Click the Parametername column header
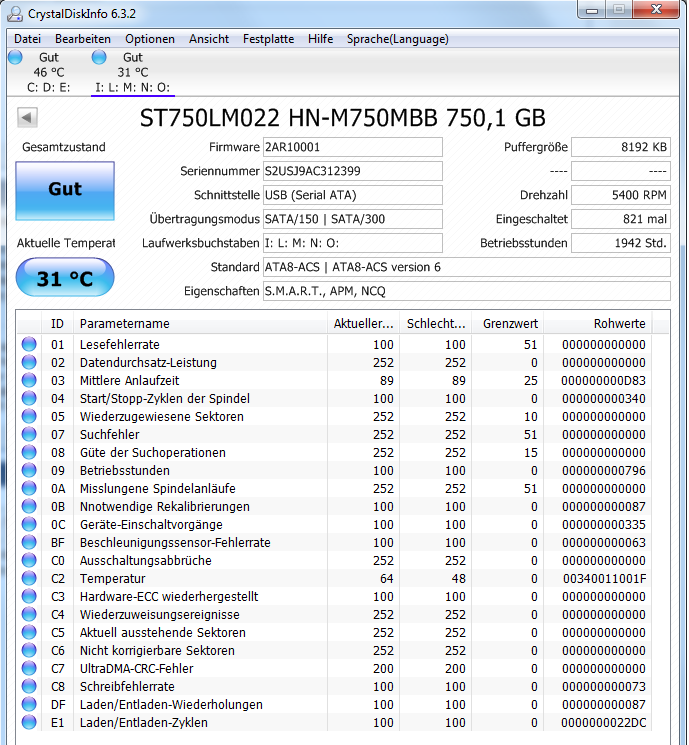 pyautogui.click(x=200, y=324)
